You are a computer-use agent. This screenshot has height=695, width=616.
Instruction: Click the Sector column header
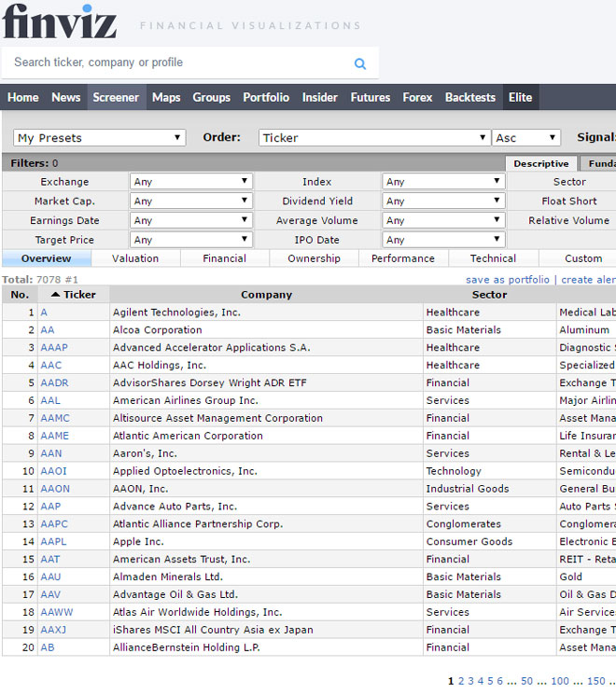tap(490, 295)
